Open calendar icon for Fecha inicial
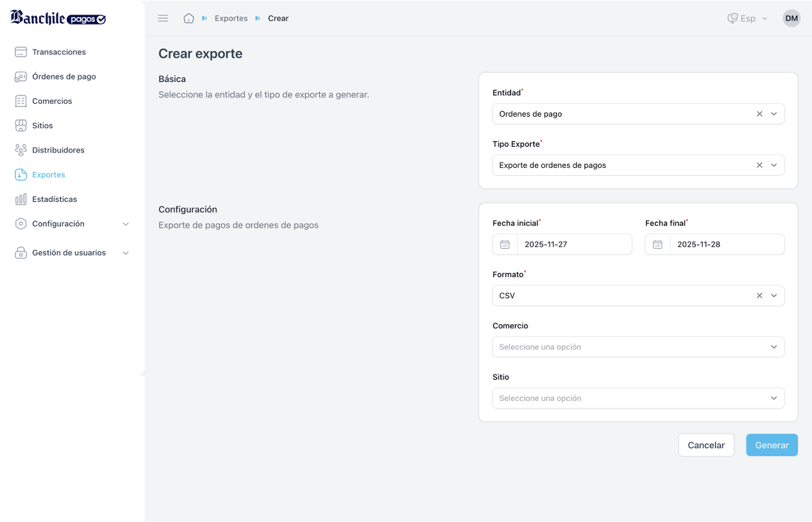 click(x=505, y=244)
